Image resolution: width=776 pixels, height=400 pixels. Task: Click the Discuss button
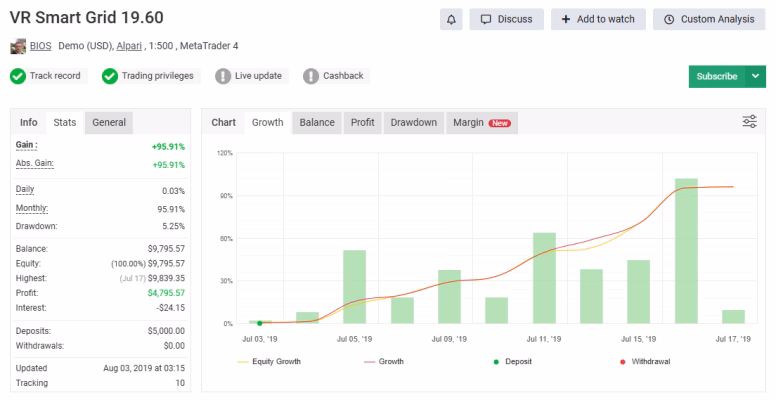tap(507, 19)
